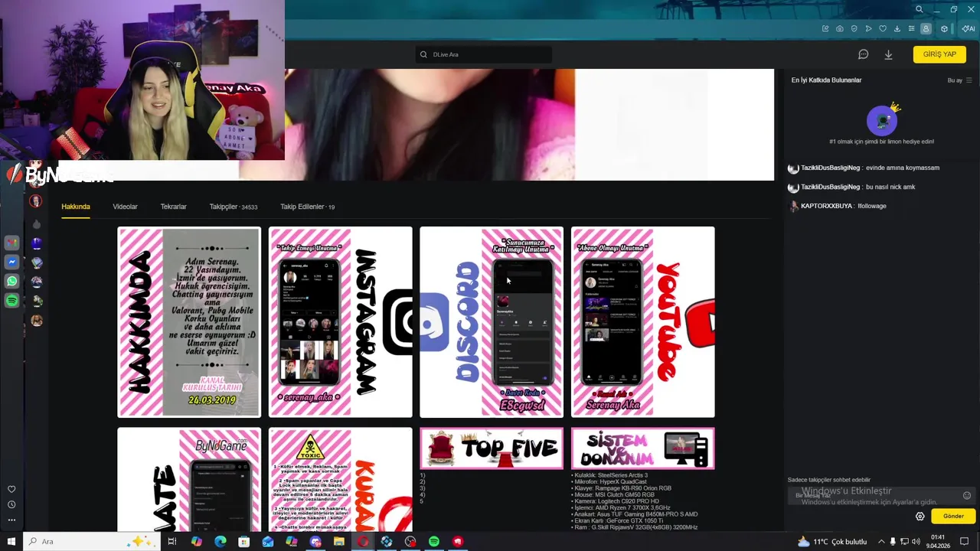Open bookmarks heart icon in browser toolbar
Screen dimensions: 980x551
tap(883, 29)
